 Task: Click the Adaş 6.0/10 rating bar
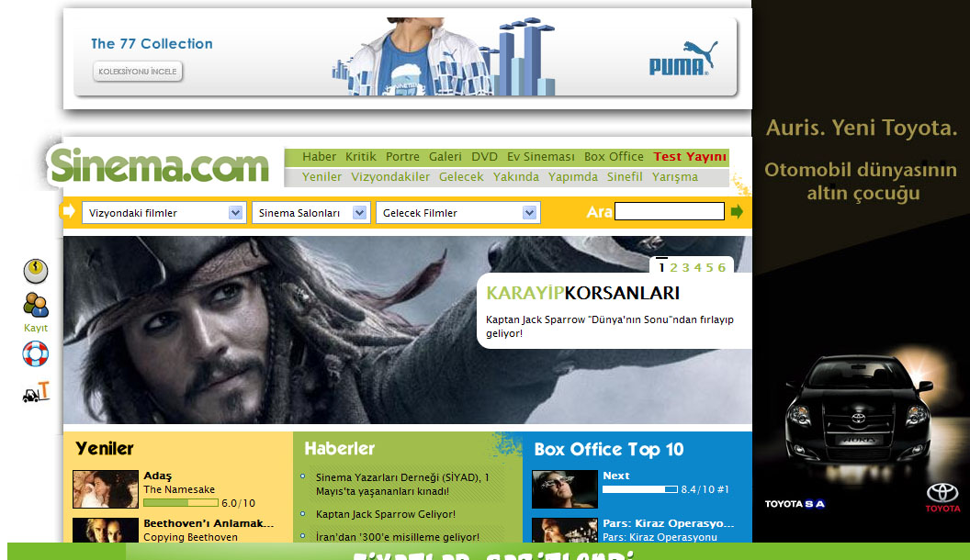(181, 503)
